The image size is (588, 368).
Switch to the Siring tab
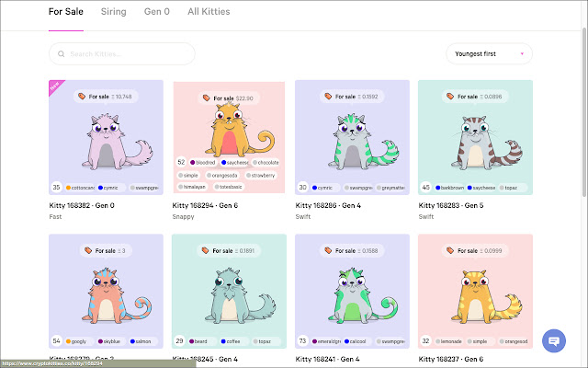coord(113,12)
